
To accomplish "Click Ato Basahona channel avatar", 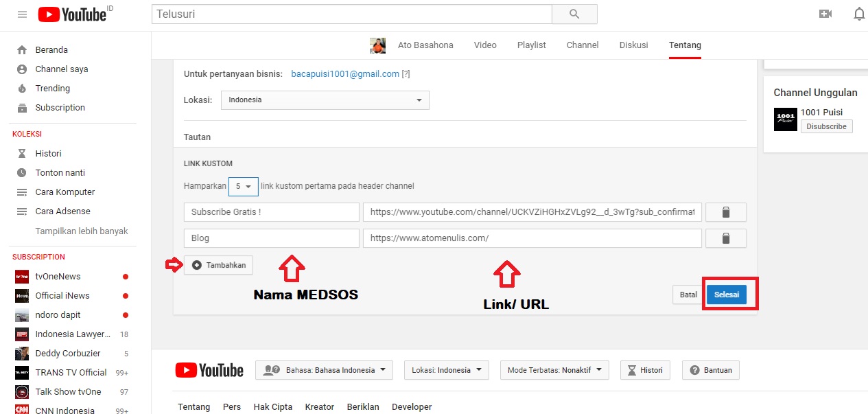I will pyautogui.click(x=377, y=45).
